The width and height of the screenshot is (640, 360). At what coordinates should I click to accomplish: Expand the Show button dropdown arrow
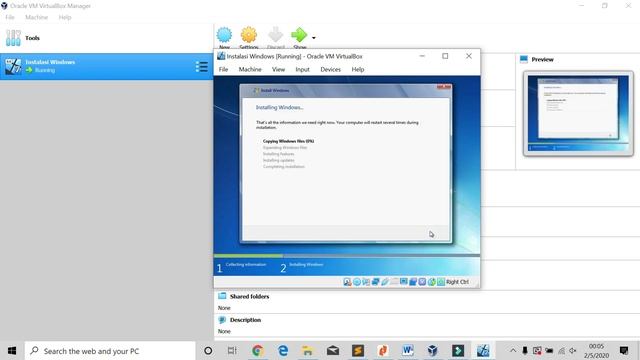313,38
